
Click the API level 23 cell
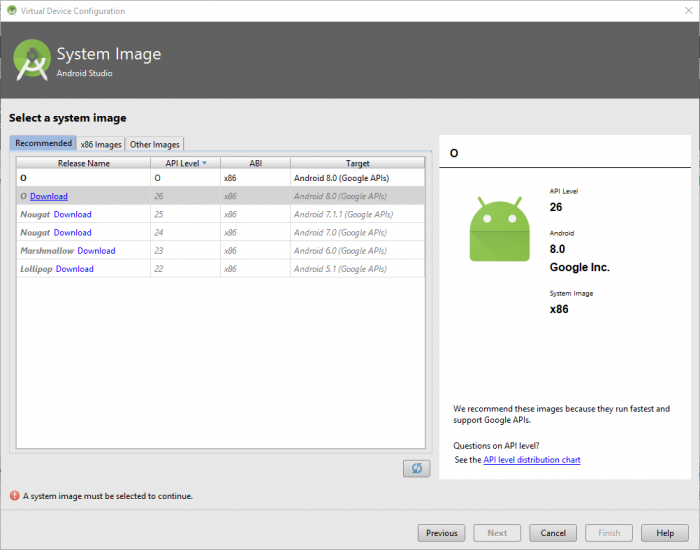point(185,251)
